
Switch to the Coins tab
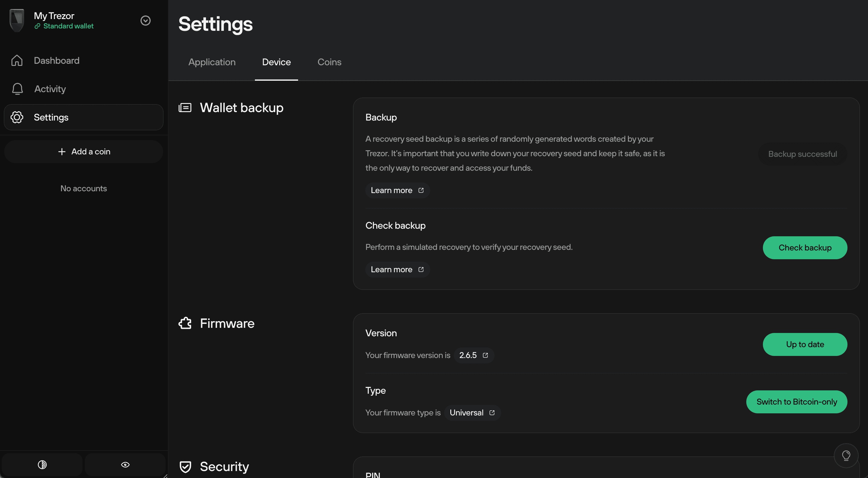tap(329, 62)
